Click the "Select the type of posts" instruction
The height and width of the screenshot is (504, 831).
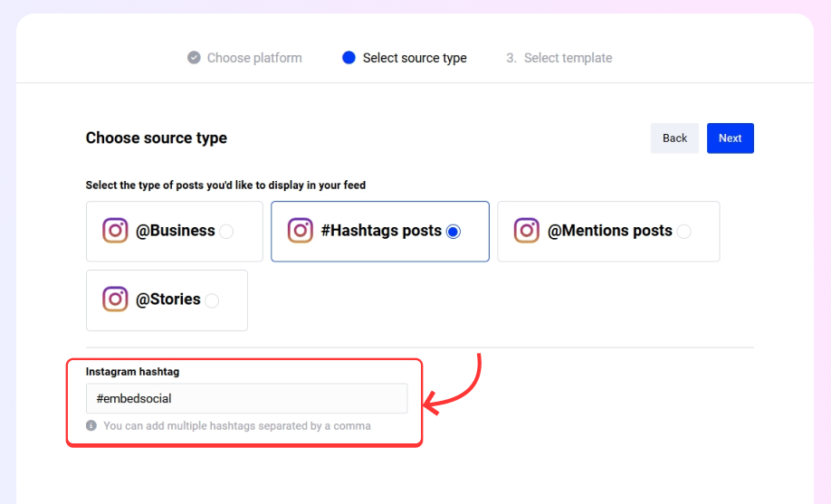click(225, 185)
